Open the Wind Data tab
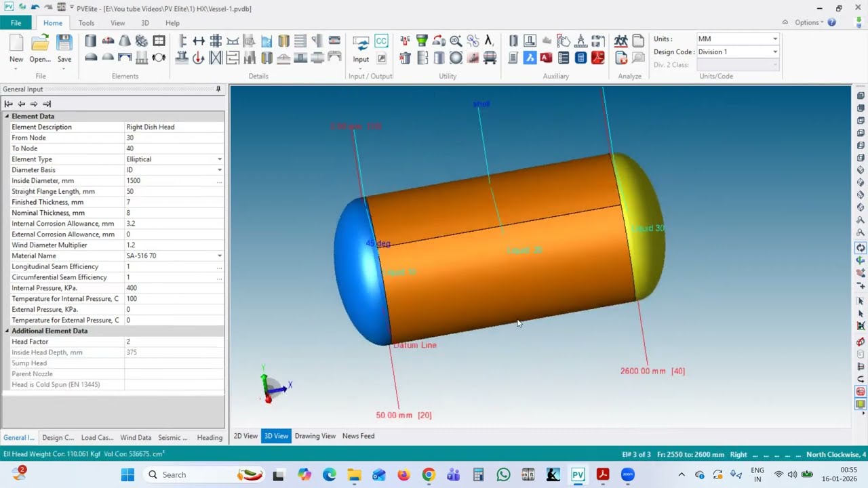The height and width of the screenshot is (488, 868). [136, 438]
